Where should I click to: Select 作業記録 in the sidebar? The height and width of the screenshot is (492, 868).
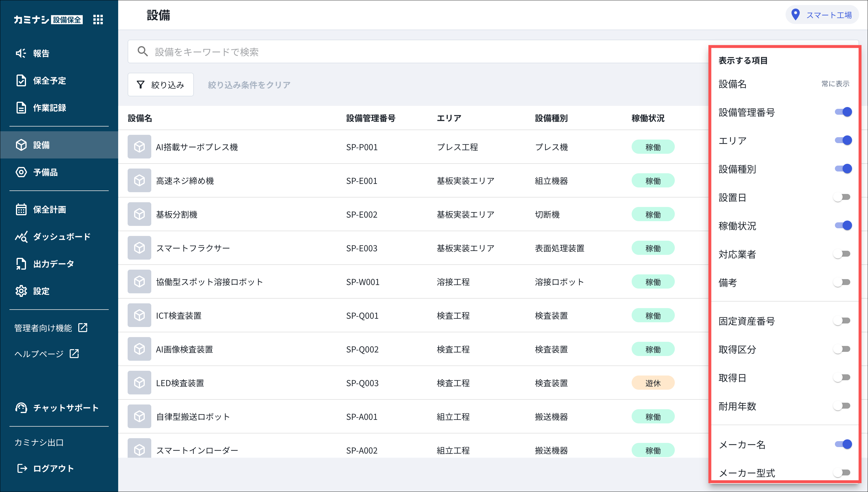49,108
